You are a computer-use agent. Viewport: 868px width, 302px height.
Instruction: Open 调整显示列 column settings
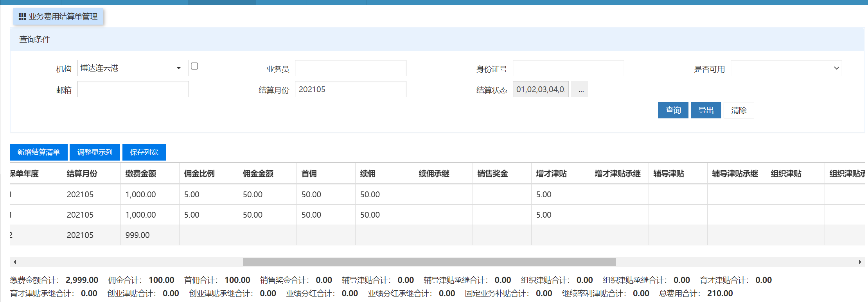(x=95, y=152)
